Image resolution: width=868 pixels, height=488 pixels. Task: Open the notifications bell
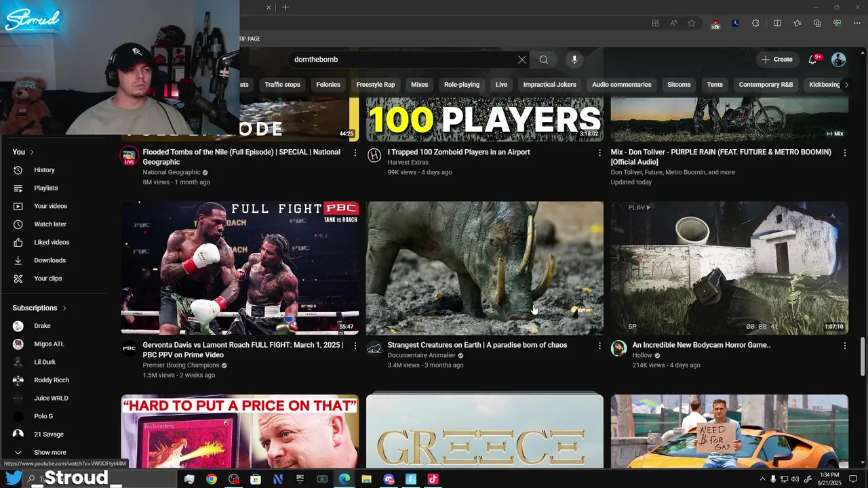coord(813,60)
